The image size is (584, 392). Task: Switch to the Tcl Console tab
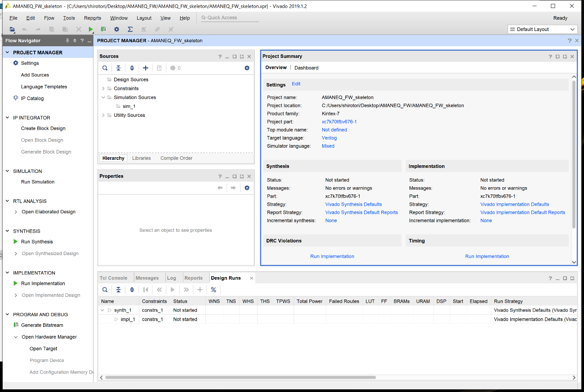point(113,278)
